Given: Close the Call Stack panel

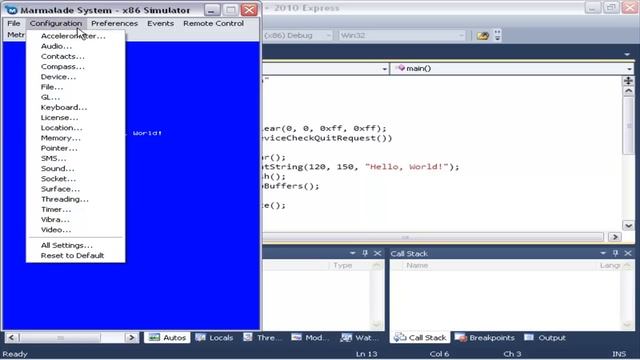Looking at the screenshot, I should coord(628,253).
